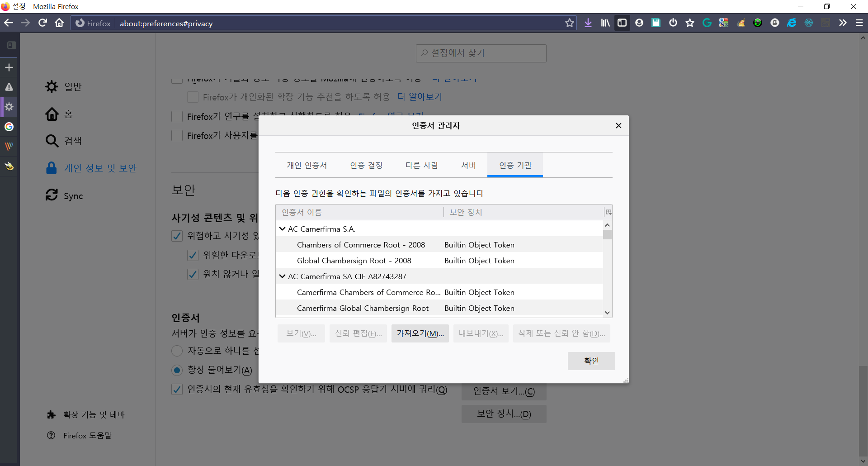This screenshot has width=868, height=466.
Task: Collapse the 'AC Camerfirma SA CIF A82743287' group
Action: (282, 276)
